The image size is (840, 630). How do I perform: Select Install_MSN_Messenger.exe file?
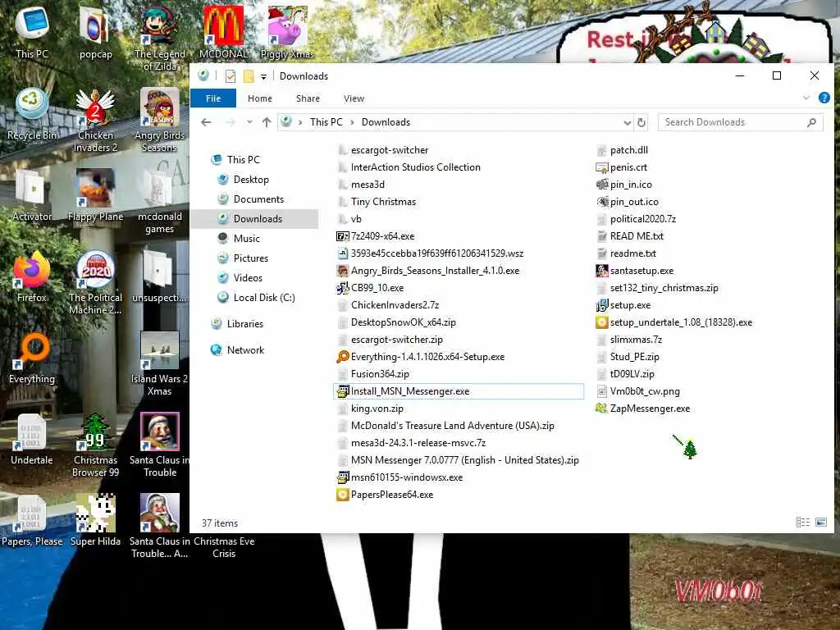pyautogui.click(x=459, y=391)
